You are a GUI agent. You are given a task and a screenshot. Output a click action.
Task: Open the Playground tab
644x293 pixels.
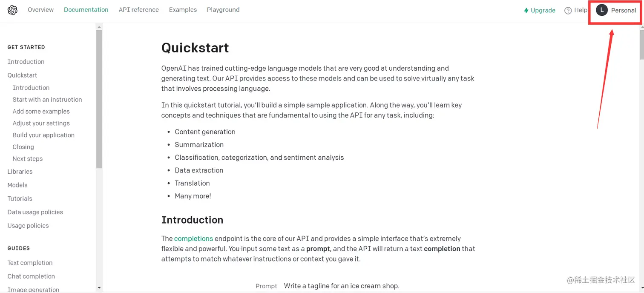[223, 10]
